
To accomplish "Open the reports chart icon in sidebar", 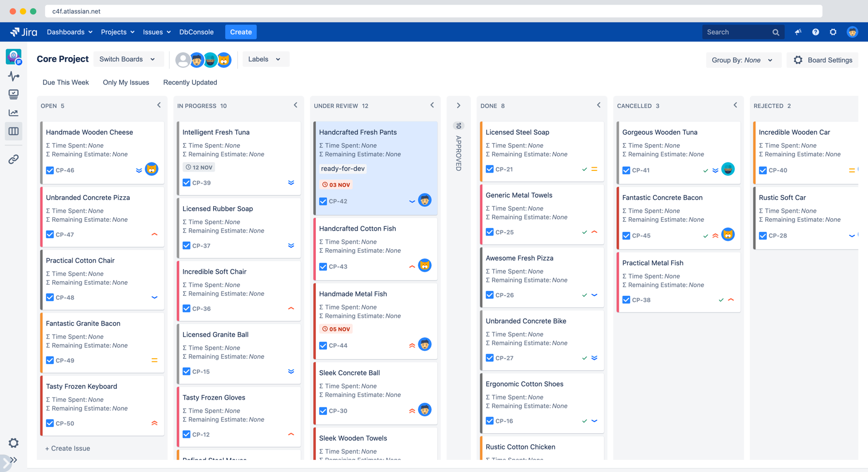I will 14,113.
